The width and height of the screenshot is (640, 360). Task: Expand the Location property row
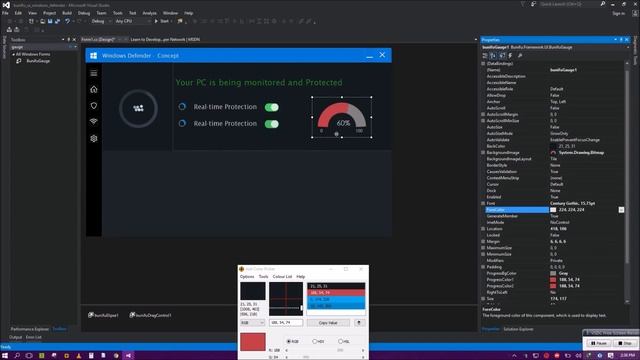pyautogui.click(x=483, y=229)
